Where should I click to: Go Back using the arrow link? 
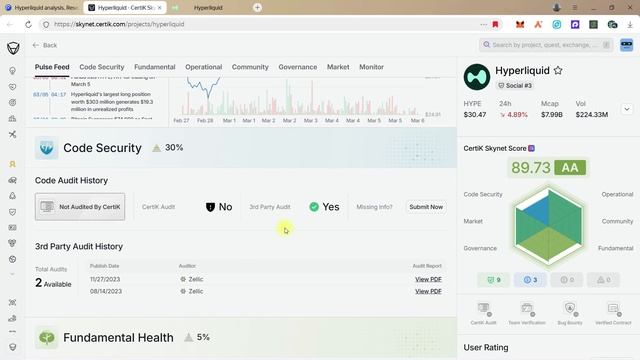pos(45,45)
